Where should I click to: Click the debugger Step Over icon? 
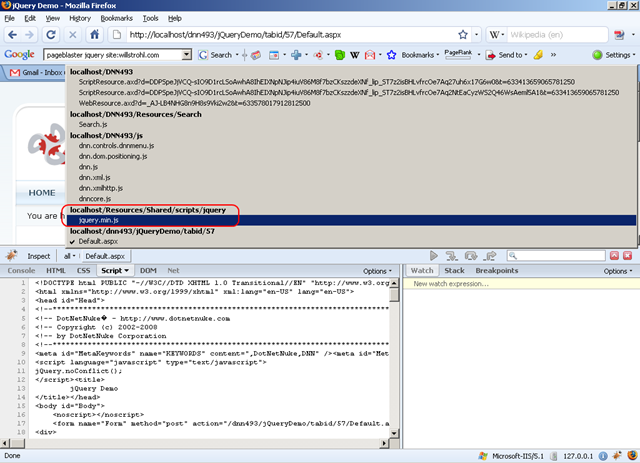pos(471,256)
